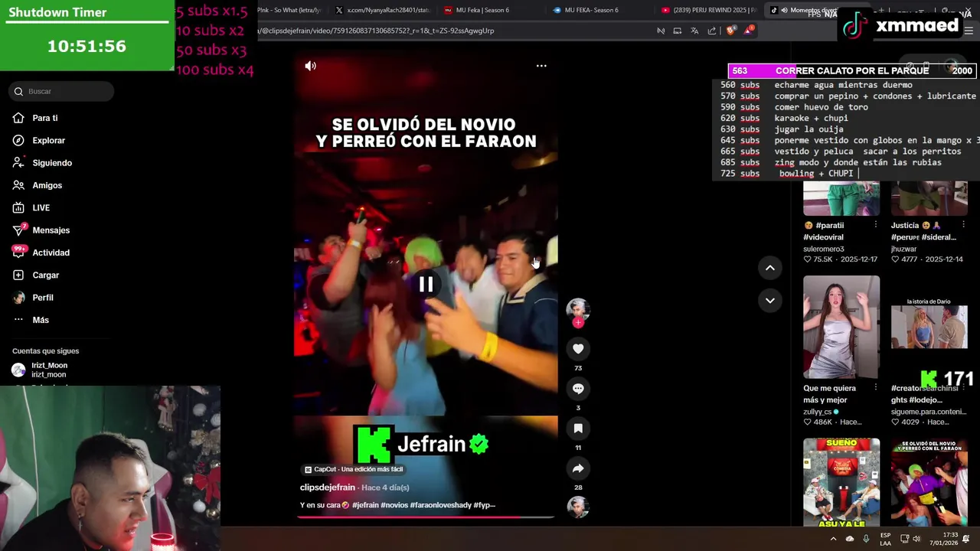This screenshot has width=980, height=551.
Task: Mute the video with speaker icon
Action: (x=310, y=66)
